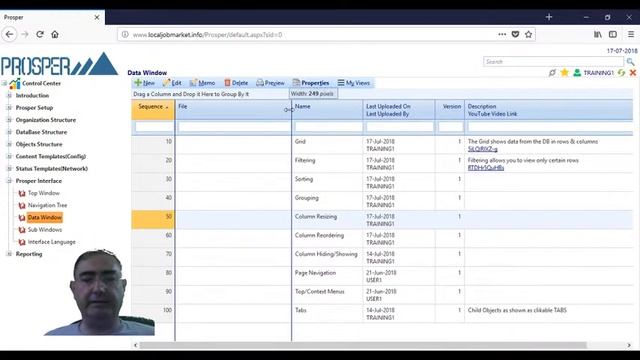
Task: Select the 'Column Reordering' row name
Action: pyautogui.click(x=319, y=236)
